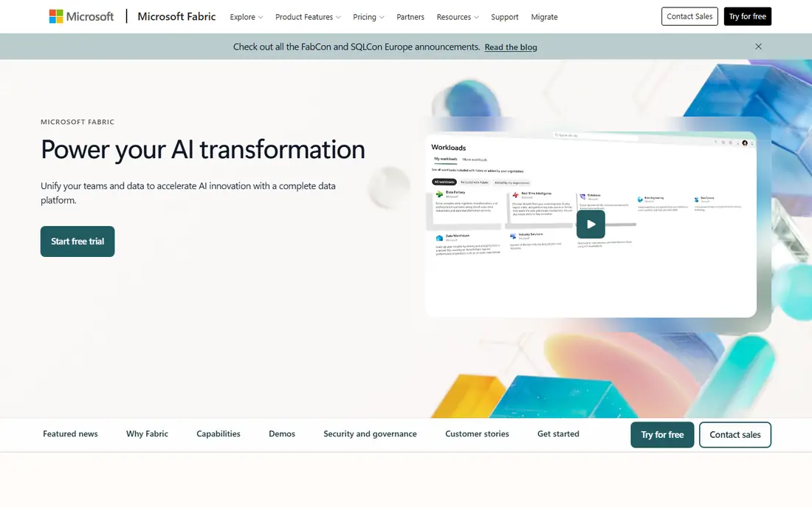The height and width of the screenshot is (508, 812).
Task: Close the FabCon announcement banner
Action: tap(758, 47)
